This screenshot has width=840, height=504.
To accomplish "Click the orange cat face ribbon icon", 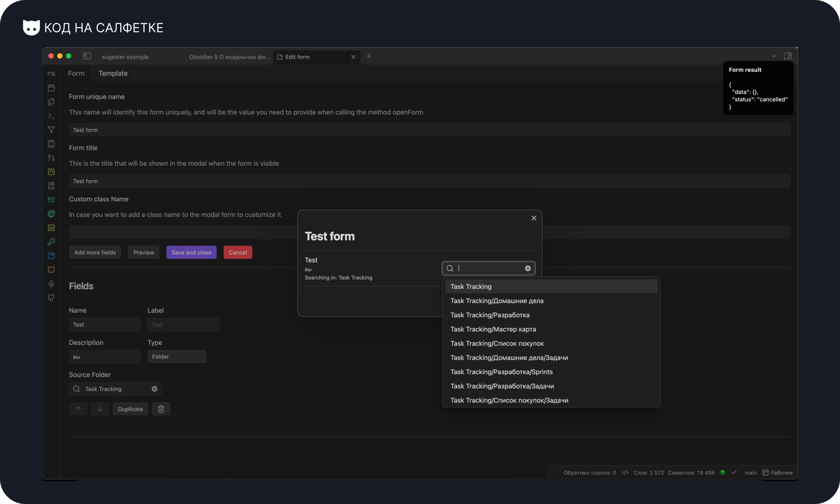I will [x=51, y=270].
